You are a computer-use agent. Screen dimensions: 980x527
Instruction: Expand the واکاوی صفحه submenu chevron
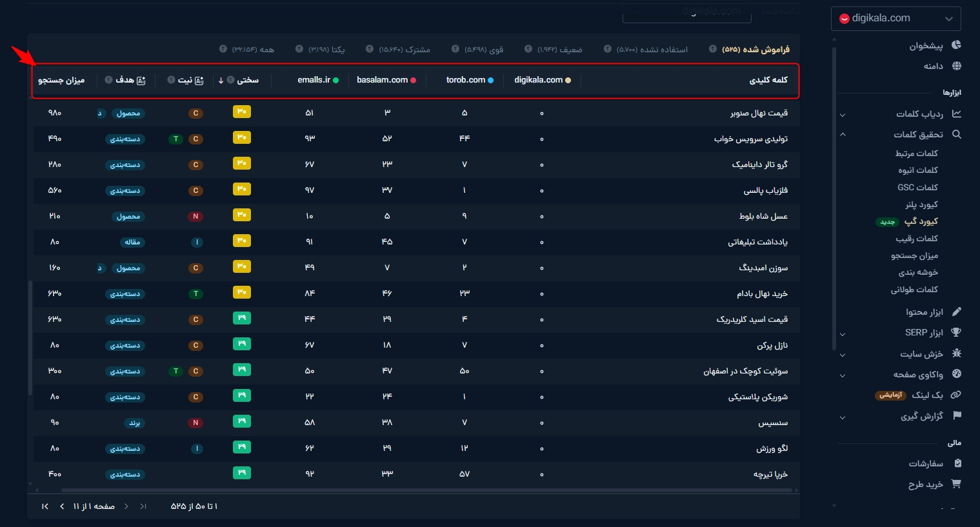click(843, 375)
